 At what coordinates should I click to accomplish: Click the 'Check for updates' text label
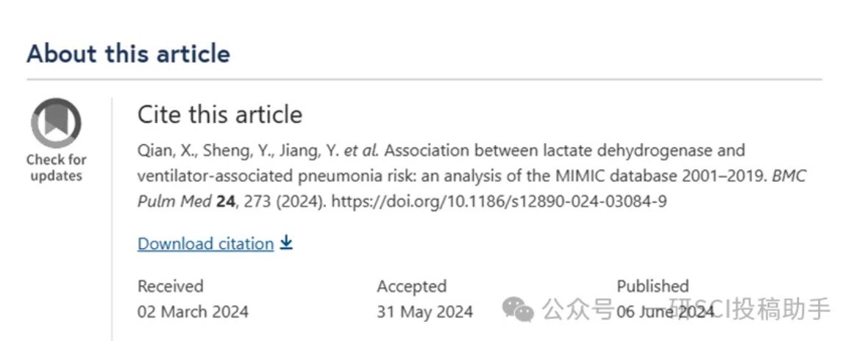[57, 168]
